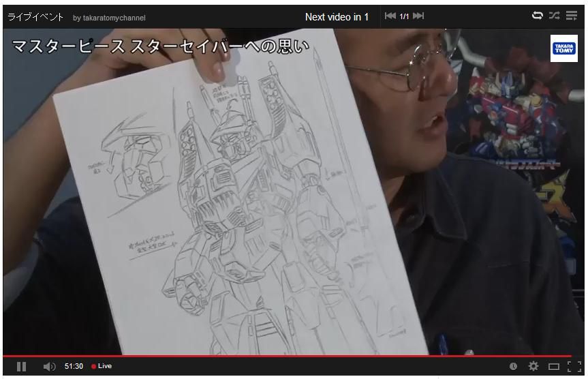Click the ライブイベント playlist title
The height and width of the screenshot is (379, 588).
tap(35, 17)
